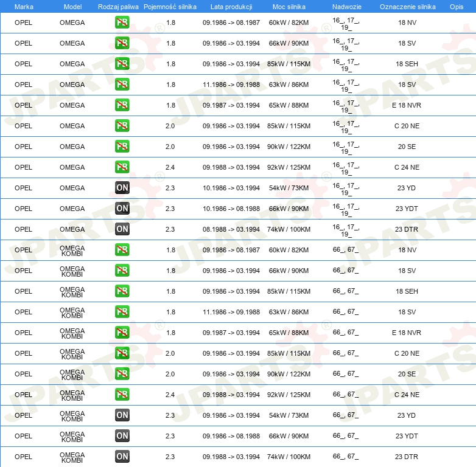Click OMEGA model in 20 SE sedan row
The height and width of the screenshot is (467, 476).
click(x=72, y=147)
